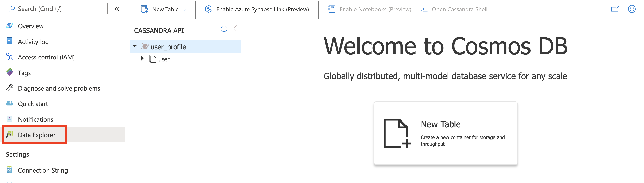
Task: Collapse the Cassandra API tree pane arrow
Action: pyautogui.click(x=235, y=29)
